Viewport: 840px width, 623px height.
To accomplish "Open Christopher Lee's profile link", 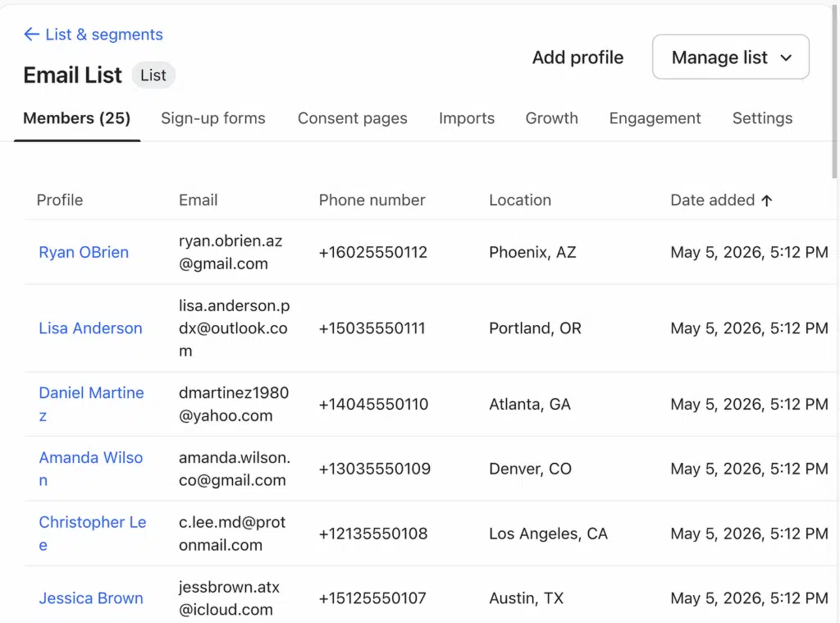I will [x=92, y=534].
